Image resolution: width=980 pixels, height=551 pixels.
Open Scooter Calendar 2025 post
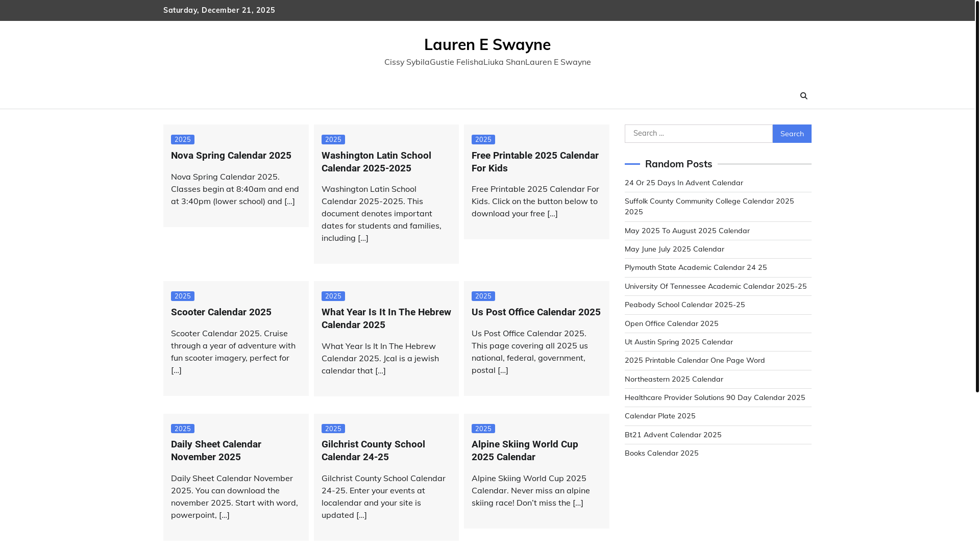point(221,312)
